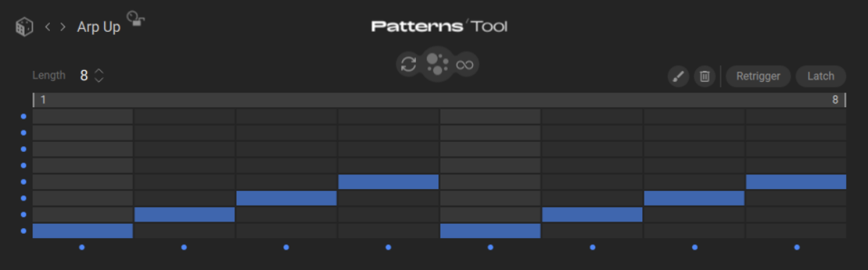Click the Length value 8 field
868x270 pixels.
pyautogui.click(x=84, y=75)
